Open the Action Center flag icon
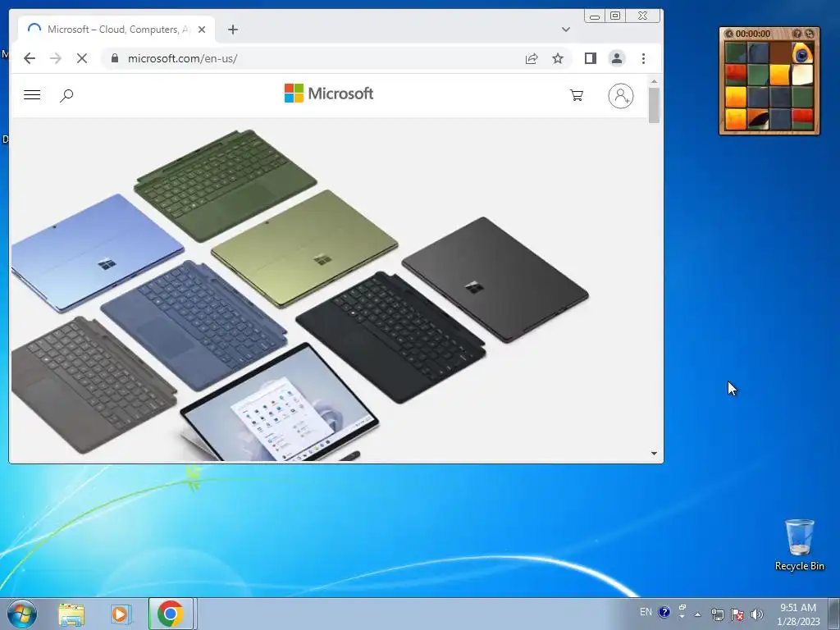This screenshot has height=630, width=840. point(737,614)
